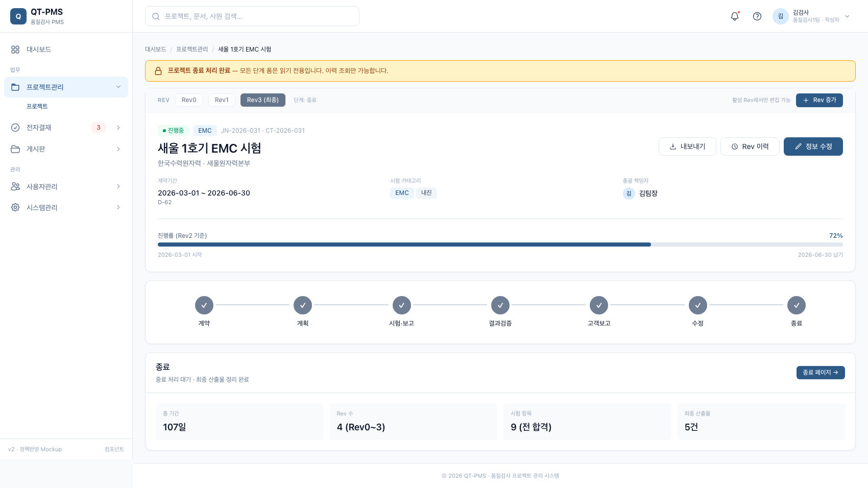The image size is (868, 488).
Task: Click the 게시판 folder icon
Action: click(x=15, y=149)
